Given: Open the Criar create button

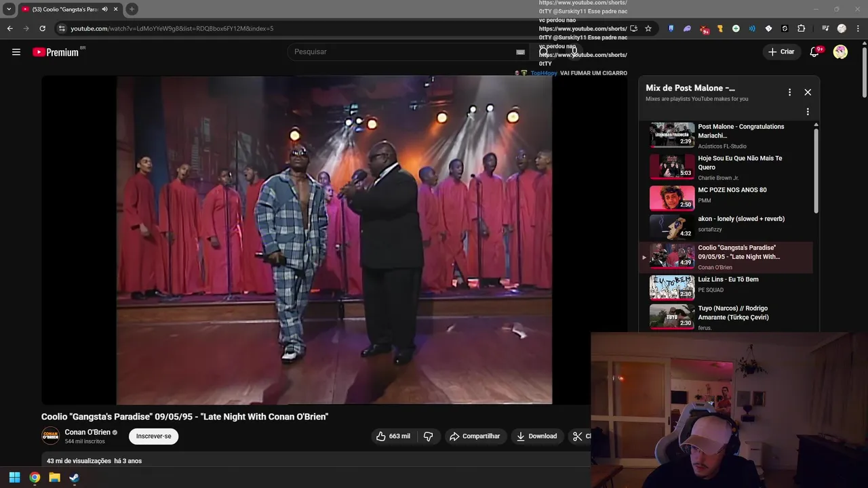Looking at the screenshot, I should point(781,52).
